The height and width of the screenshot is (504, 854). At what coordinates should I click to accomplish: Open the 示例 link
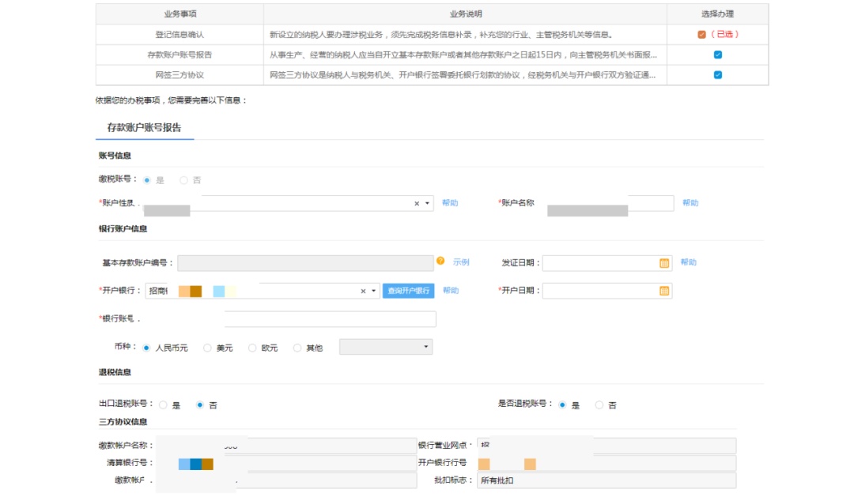461,262
